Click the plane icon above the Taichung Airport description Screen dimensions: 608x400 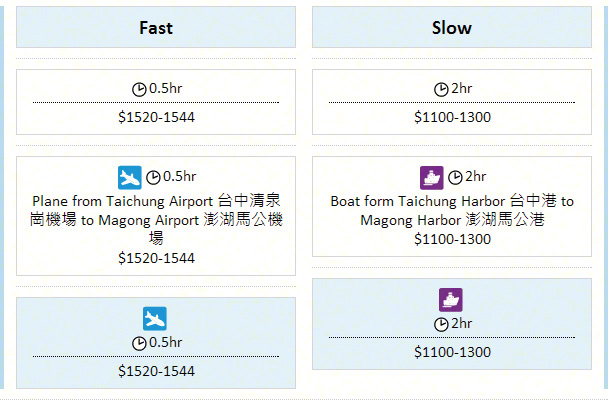[130, 177]
